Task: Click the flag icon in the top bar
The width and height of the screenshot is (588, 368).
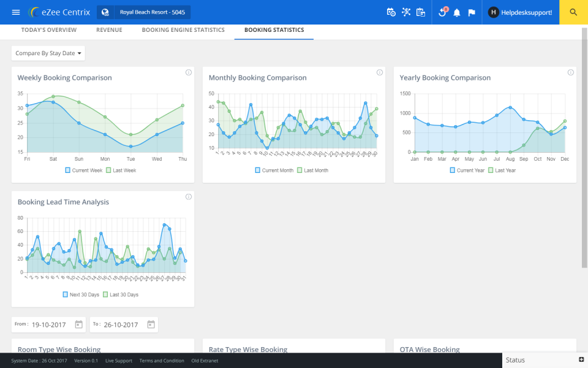Action: point(471,12)
